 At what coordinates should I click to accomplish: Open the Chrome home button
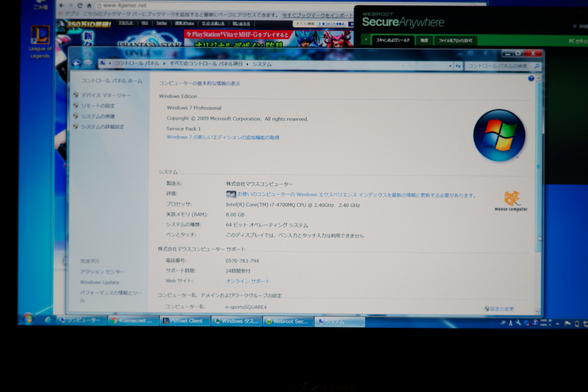pos(89,6)
